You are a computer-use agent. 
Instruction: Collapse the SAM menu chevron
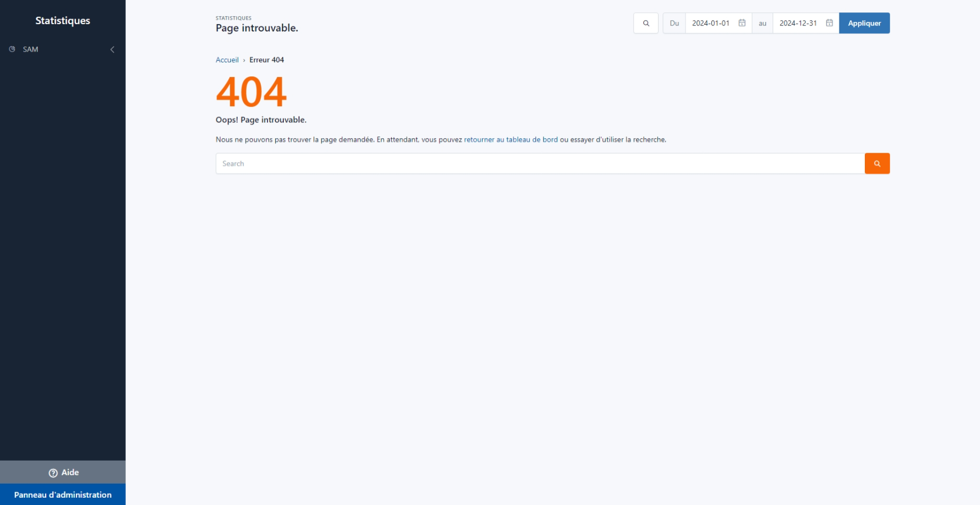coord(112,49)
